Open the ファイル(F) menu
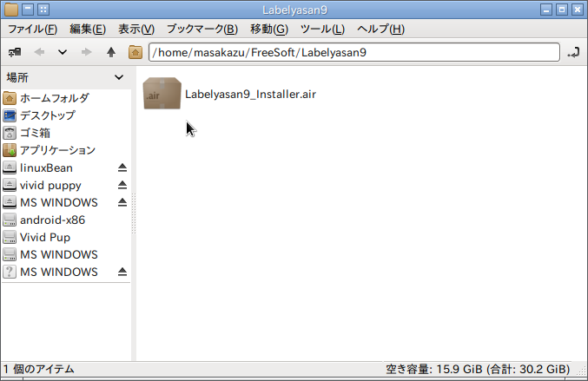This screenshot has height=381, width=588. coord(33,29)
